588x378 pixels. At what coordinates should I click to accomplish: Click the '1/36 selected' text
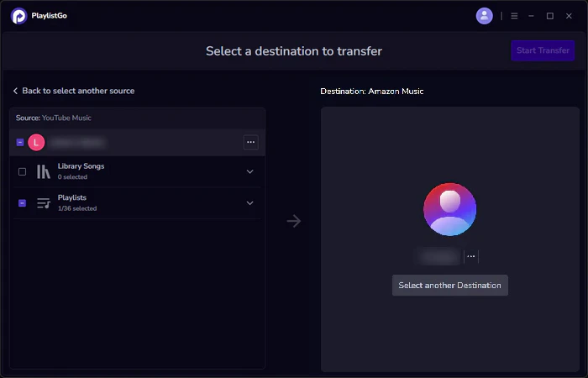click(77, 208)
